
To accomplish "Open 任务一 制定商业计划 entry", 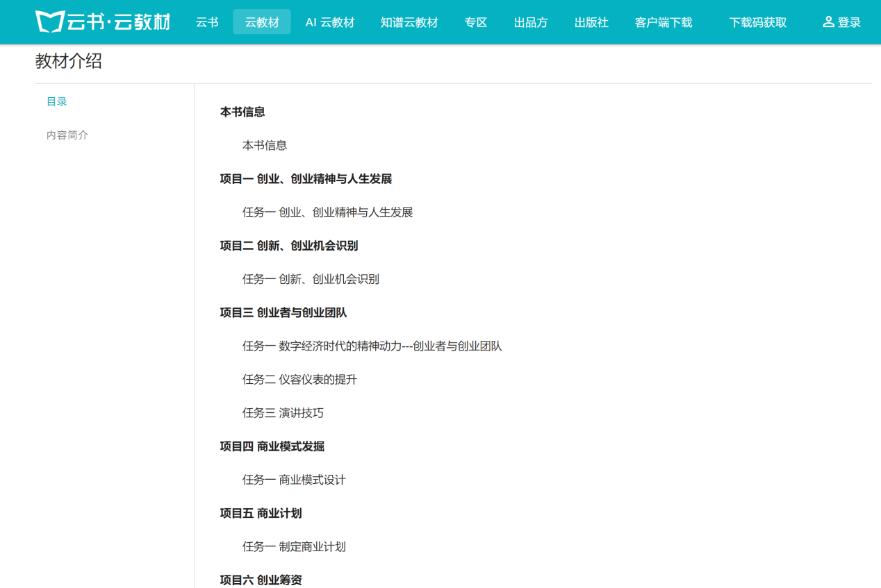I will (294, 546).
